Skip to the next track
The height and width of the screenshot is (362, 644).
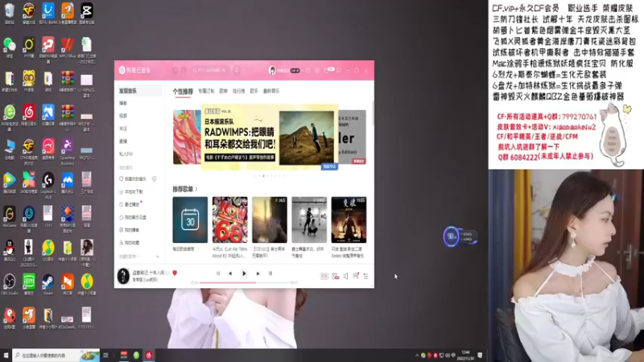(x=258, y=274)
